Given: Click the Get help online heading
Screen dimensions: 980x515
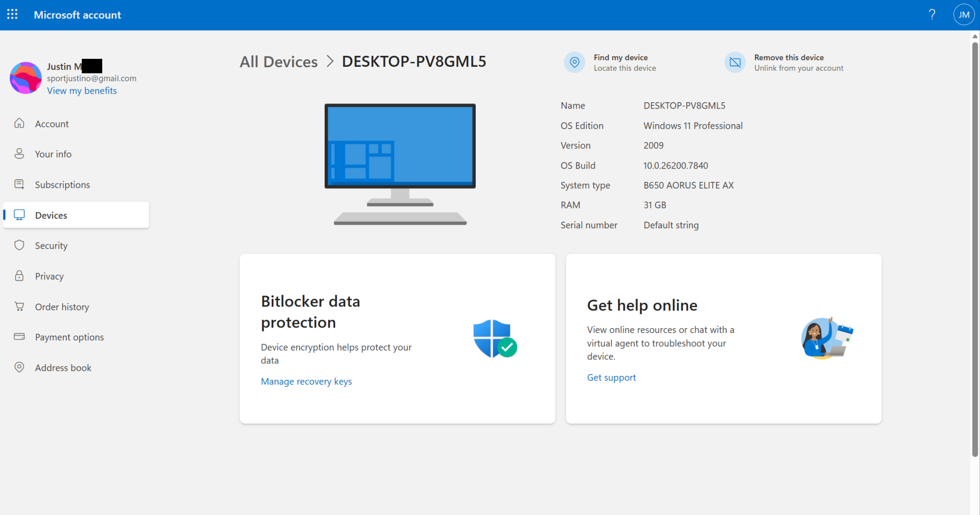Looking at the screenshot, I should click(642, 305).
